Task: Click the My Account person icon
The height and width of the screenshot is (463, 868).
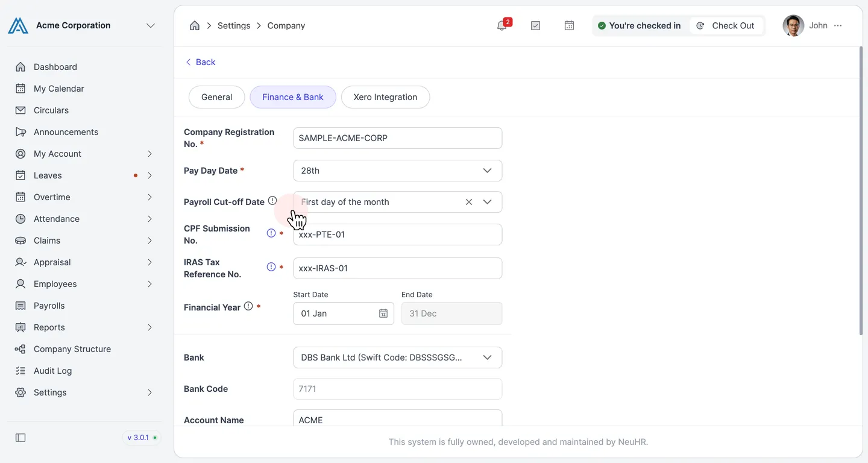Action: point(20,154)
